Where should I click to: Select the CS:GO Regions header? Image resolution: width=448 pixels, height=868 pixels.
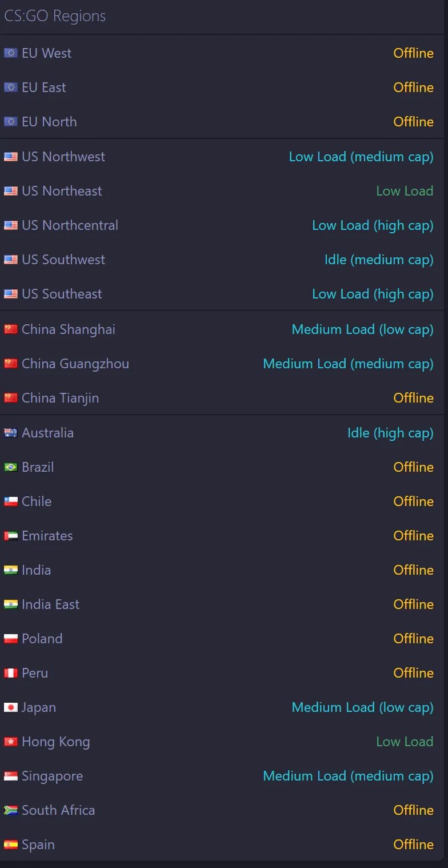pos(55,16)
